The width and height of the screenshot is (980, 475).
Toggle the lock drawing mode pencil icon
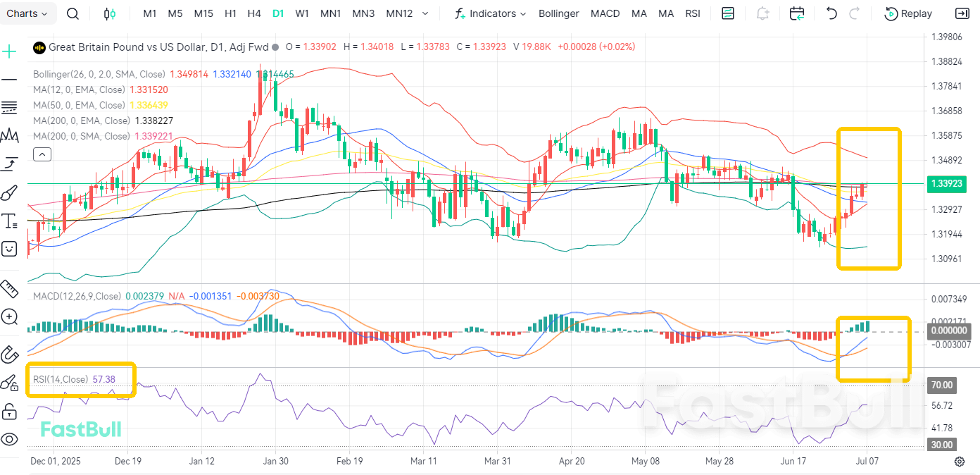[x=9, y=383]
